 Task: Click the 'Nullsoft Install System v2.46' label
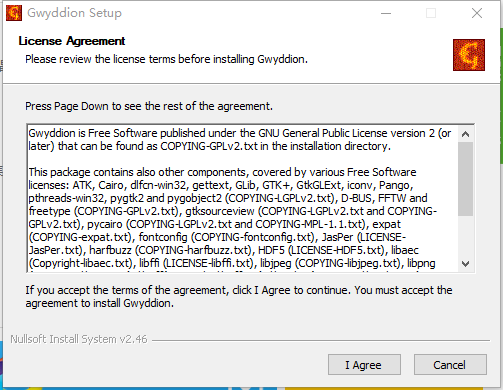pyautogui.click(x=79, y=339)
